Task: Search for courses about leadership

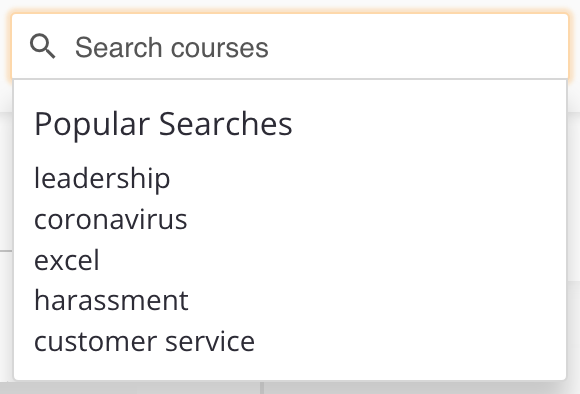Action: coord(102,179)
